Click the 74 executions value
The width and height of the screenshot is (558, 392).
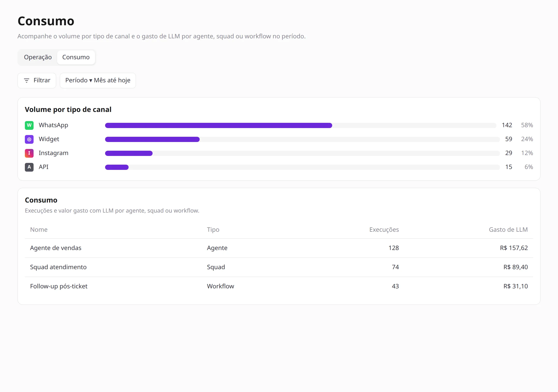coord(395,267)
